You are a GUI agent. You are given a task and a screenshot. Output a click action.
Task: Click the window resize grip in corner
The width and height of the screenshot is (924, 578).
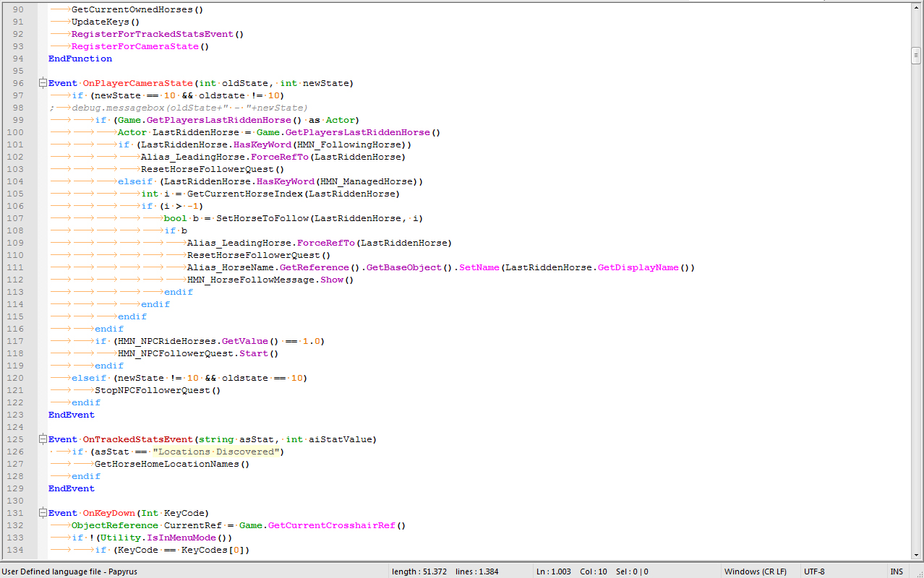tap(917, 571)
